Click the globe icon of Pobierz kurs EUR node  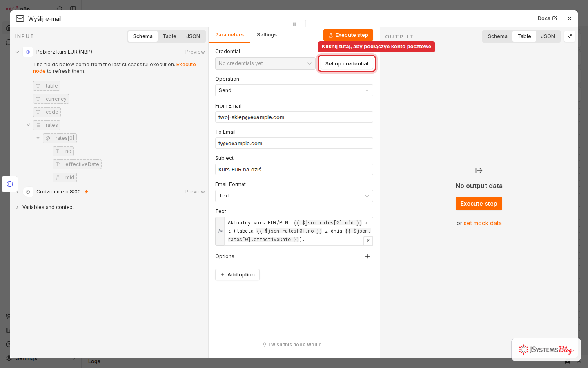pyautogui.click(x=28, y=52)
